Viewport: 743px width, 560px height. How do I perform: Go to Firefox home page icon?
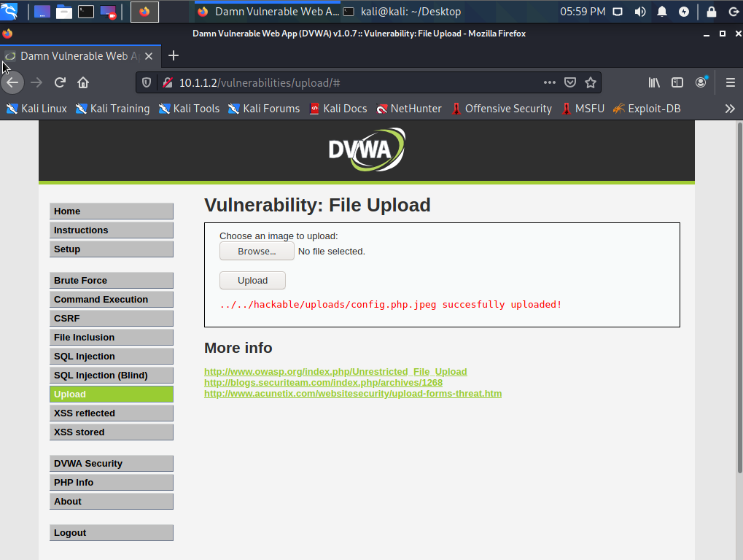[x=83, y=82]
